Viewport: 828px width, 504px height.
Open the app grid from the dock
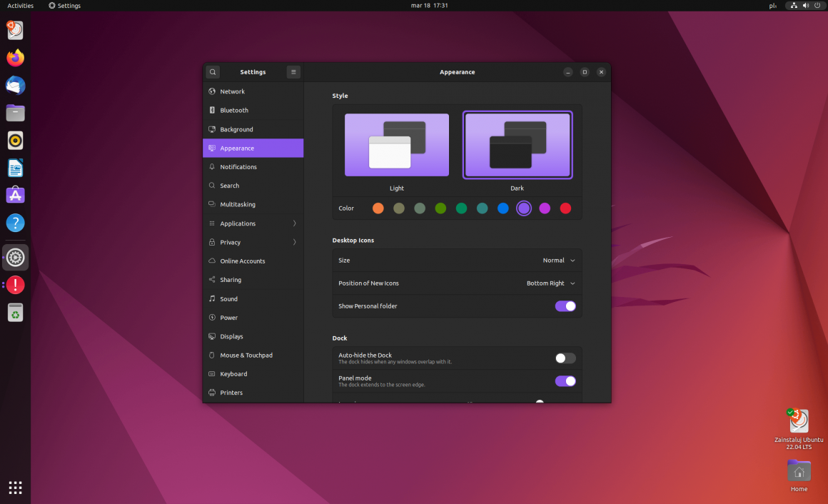[15, 488]
